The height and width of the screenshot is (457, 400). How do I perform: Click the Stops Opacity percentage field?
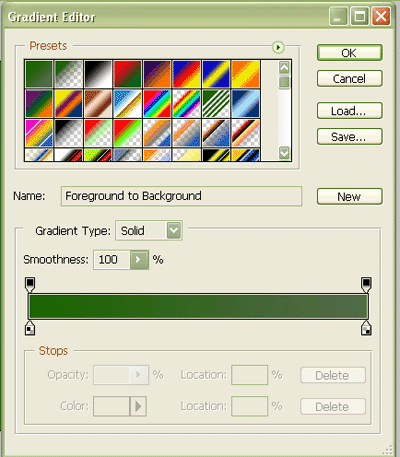point(112,375)
